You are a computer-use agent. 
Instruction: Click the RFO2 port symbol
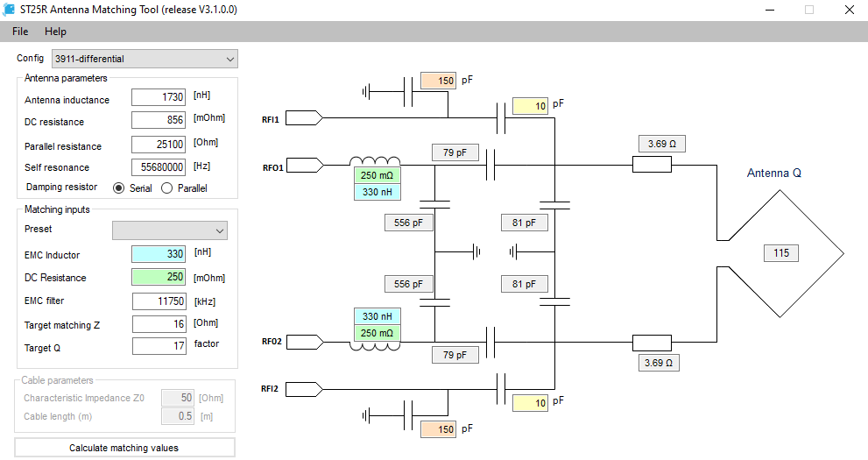tap(305, 342)
